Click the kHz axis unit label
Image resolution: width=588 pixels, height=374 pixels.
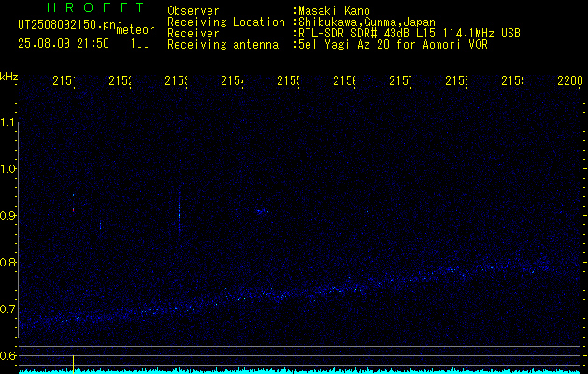[x=8, y=77]
